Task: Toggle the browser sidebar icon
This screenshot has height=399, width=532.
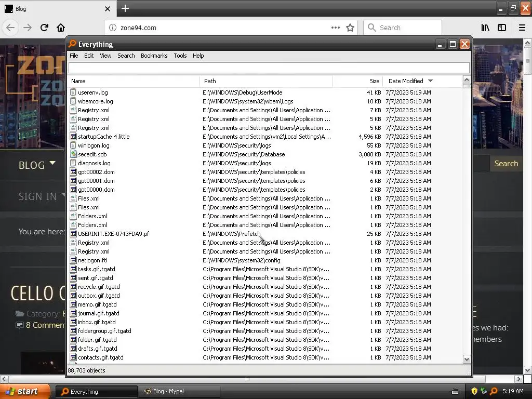Action: [x=502, y=28]
